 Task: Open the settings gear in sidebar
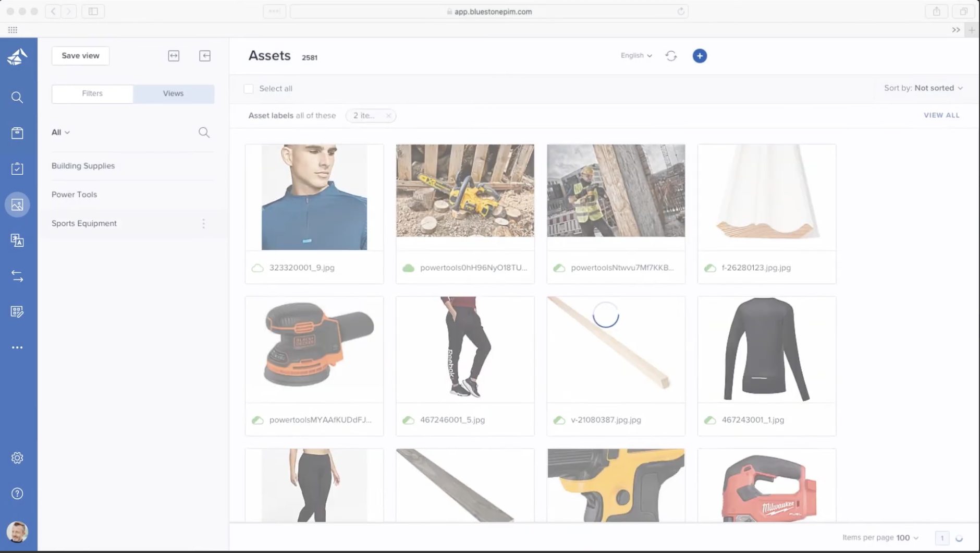(x=17, y=458)
